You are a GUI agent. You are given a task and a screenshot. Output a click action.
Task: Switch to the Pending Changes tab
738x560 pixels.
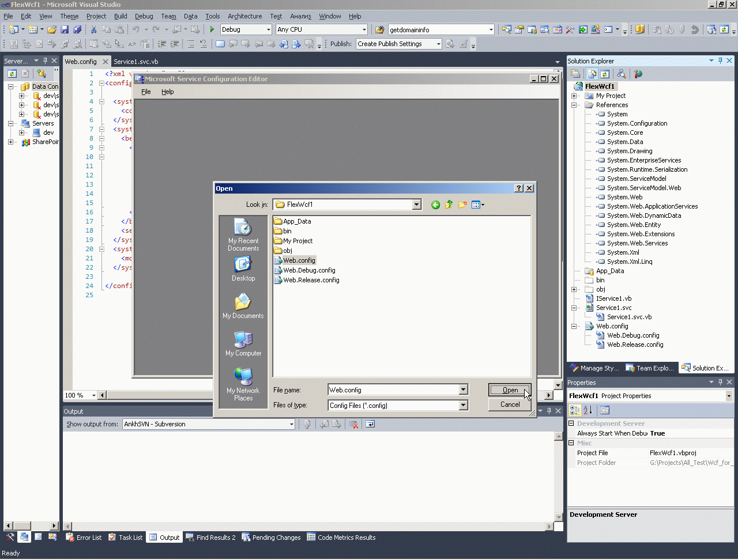coord(271,538)
